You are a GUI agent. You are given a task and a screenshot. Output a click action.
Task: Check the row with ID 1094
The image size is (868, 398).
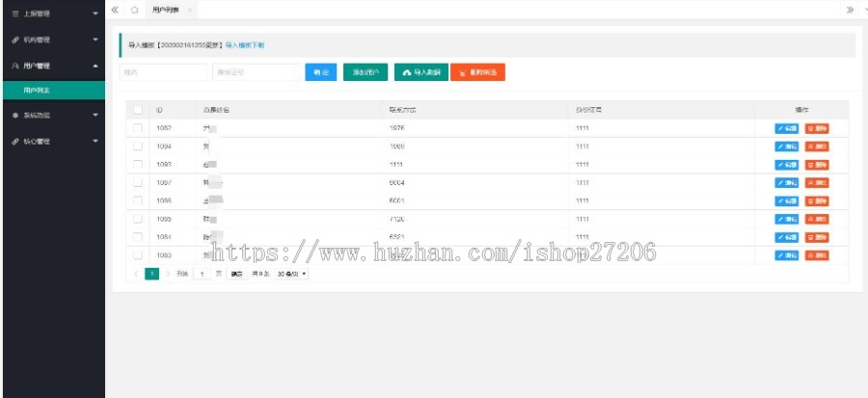138,146
